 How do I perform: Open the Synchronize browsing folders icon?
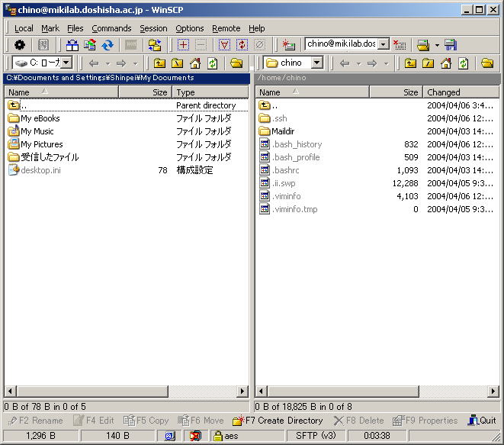click(155, 45)
